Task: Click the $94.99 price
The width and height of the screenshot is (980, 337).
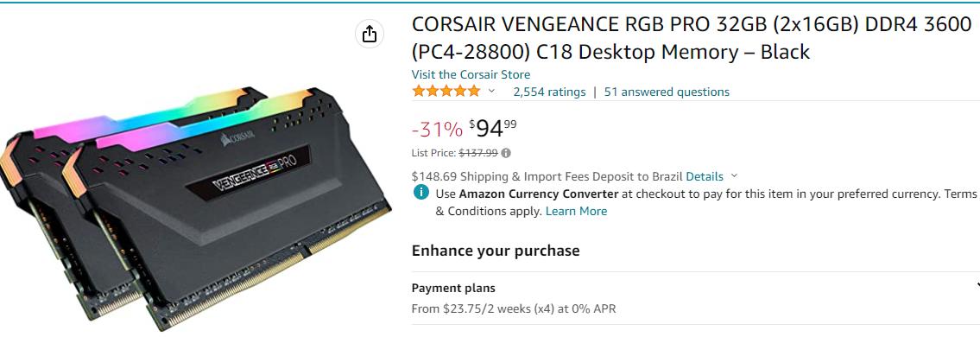Action: [492, 129]
